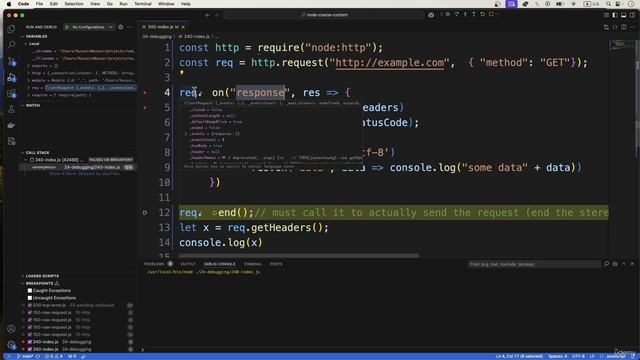The image size is (640, 360).
Task: Switch to the PORTS panel tab
Action: [x=276, y=264]
